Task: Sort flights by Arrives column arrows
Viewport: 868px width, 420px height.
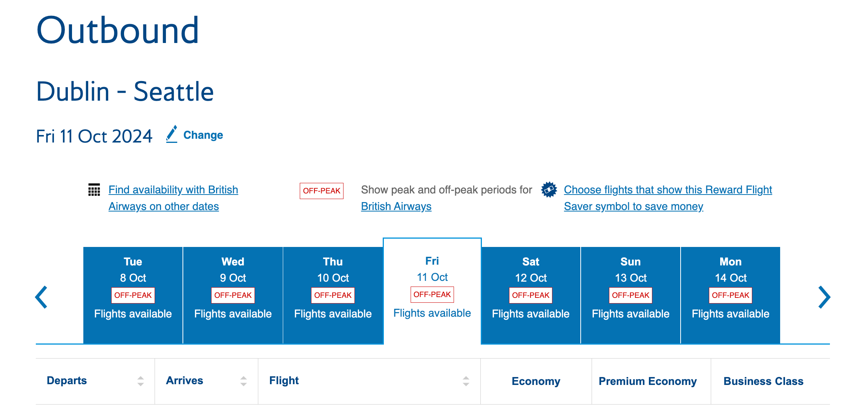Action: point(244,381)
